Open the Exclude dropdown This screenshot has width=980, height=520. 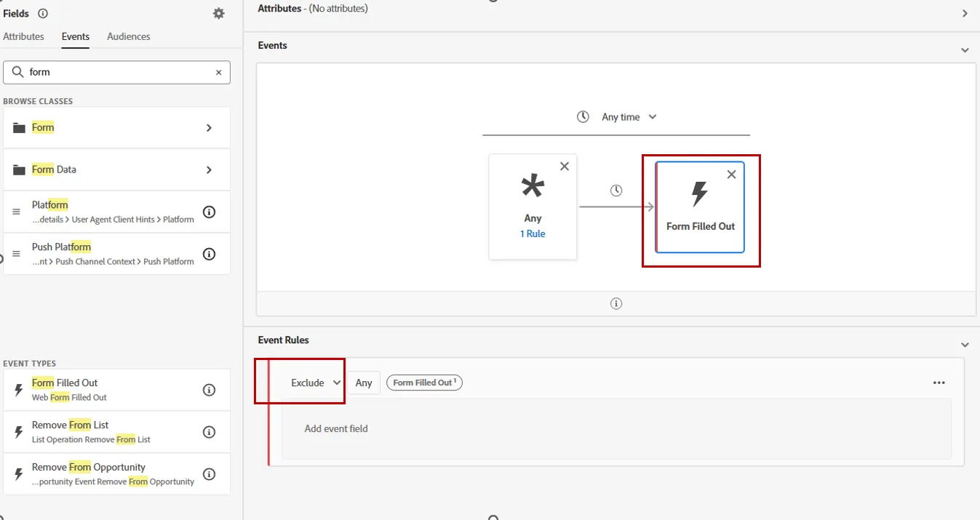click(316, 383)
